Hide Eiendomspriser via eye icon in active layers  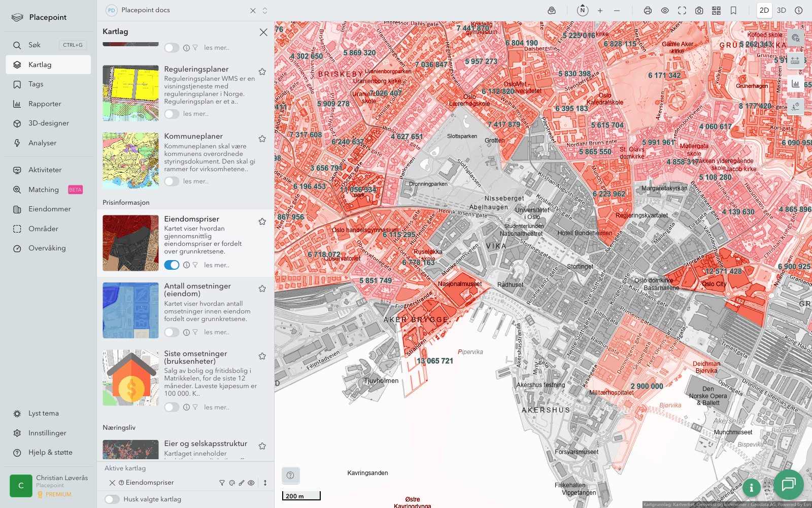click(251, 483)
